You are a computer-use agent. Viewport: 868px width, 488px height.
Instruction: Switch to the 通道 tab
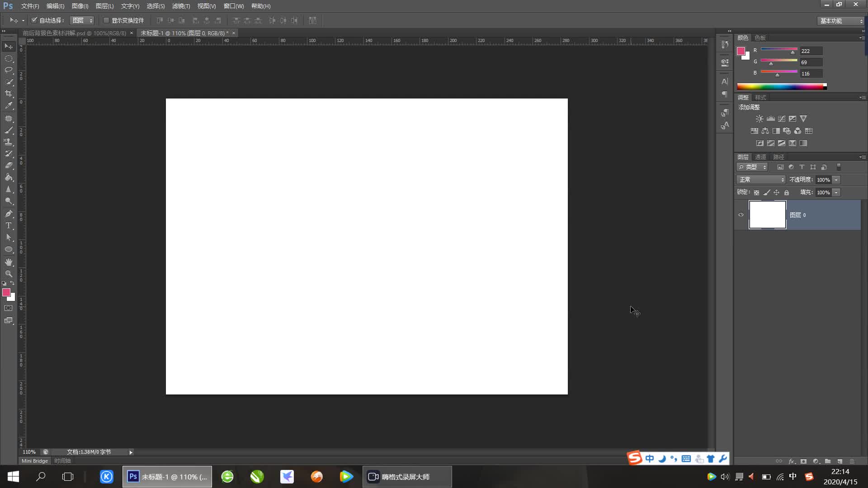click(760, 157)
